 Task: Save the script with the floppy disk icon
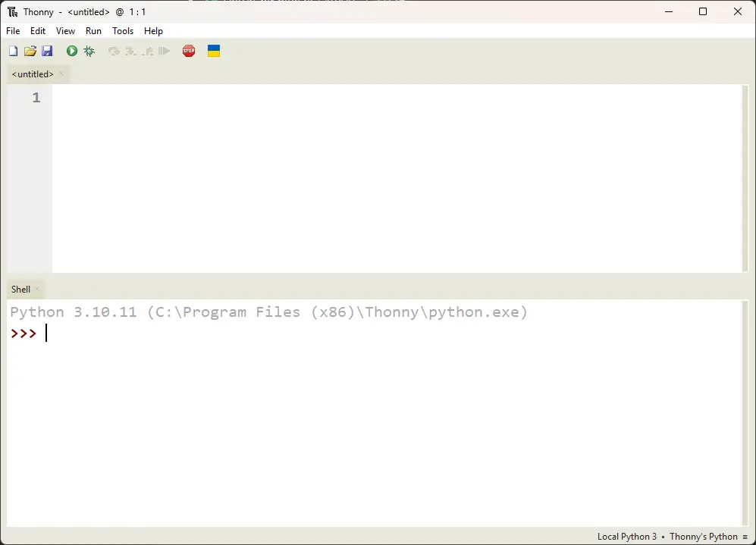47,51
